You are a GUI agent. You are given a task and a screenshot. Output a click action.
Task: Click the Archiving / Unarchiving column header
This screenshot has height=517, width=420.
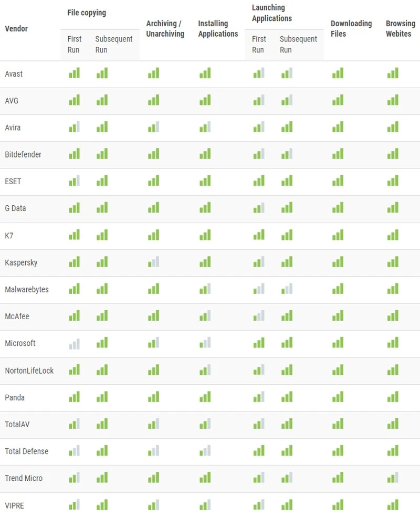[165, 29]
